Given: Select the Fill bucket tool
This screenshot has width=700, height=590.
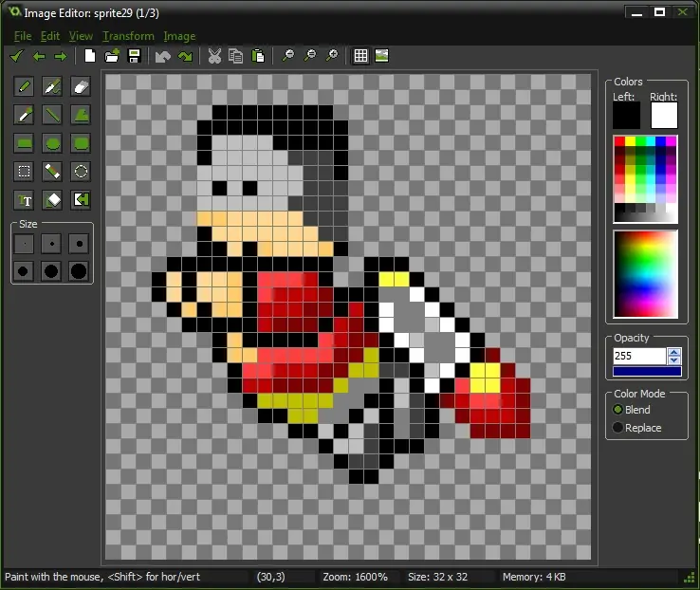Looking at the screenshot, I should coord(52,200).
